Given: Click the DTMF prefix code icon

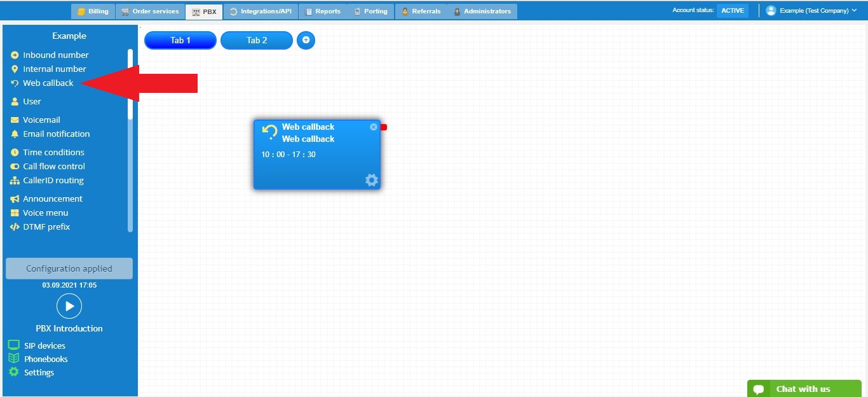Looking at the screenshot, I should pyautogui.click(x=15, y=226).
